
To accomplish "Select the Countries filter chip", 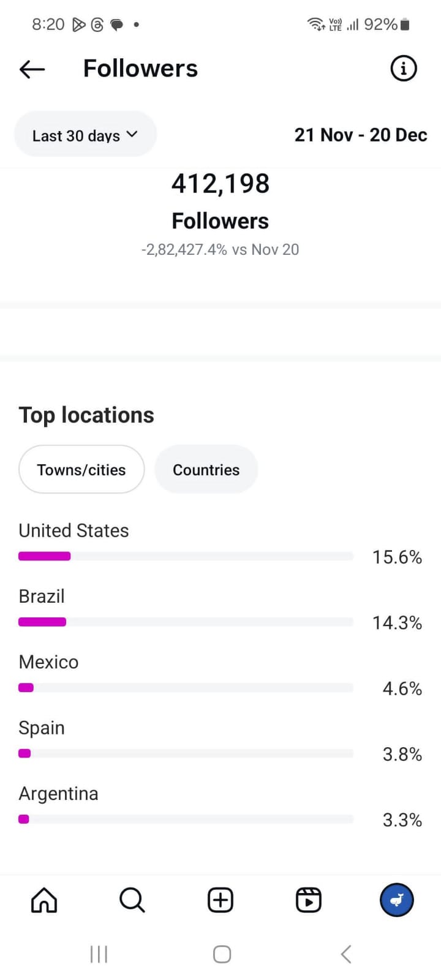I will point(206,470).
